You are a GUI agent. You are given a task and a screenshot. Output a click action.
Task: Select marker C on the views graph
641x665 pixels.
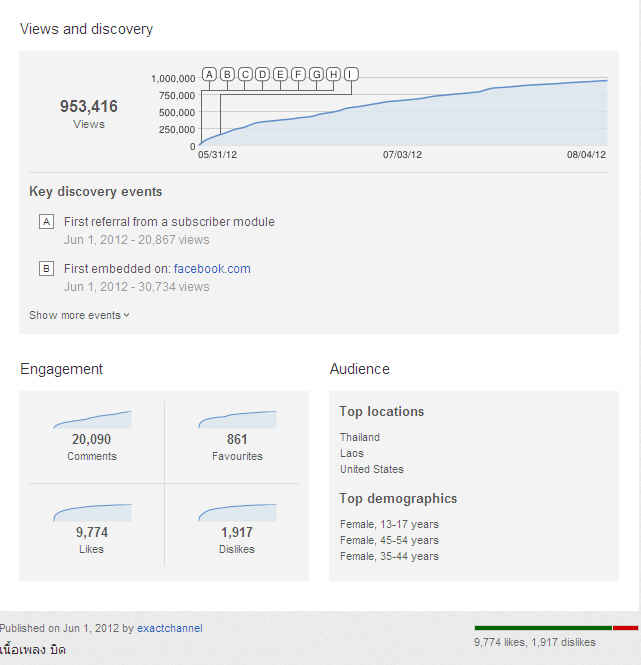point(245,74)
